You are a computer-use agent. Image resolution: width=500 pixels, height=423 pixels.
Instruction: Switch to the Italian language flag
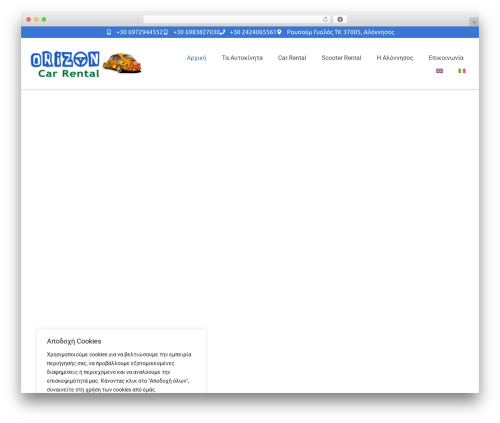(462, 71)
